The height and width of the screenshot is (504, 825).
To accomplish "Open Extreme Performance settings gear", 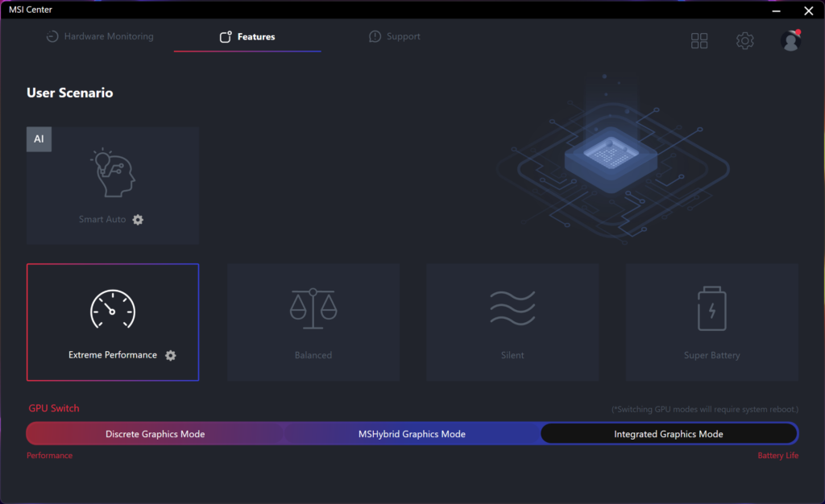I will (171, 355).
